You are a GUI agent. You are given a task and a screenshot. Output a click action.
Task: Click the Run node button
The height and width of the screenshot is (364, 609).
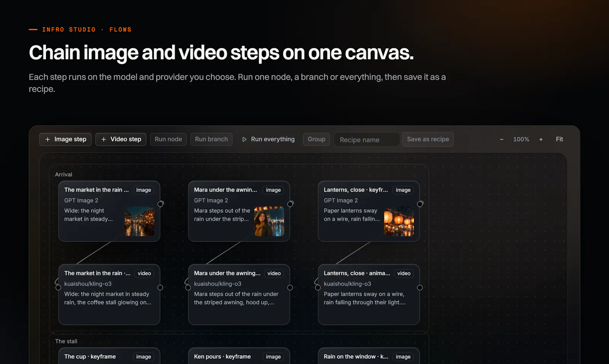(x=168, y=139)
